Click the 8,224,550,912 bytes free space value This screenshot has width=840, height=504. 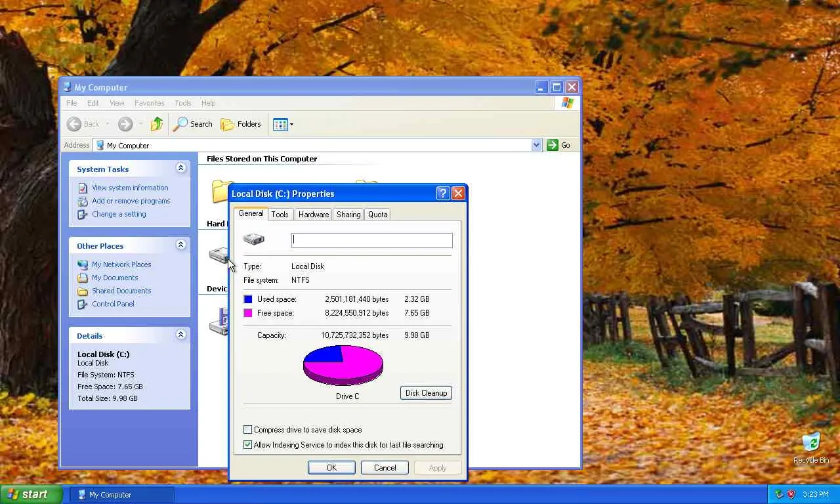(x=356, y=313)
